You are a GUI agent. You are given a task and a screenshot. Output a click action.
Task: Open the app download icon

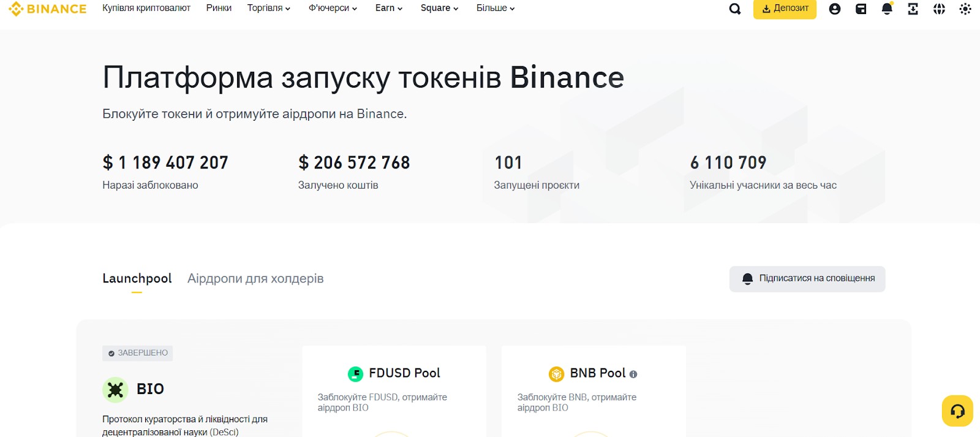(913, 9)
